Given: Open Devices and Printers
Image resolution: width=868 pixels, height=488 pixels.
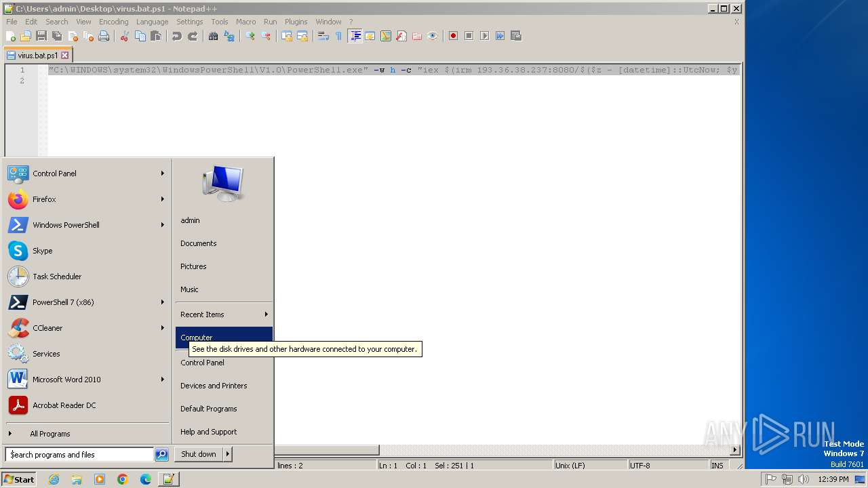Looking at the screenshot, I should (x=224, y=386).
